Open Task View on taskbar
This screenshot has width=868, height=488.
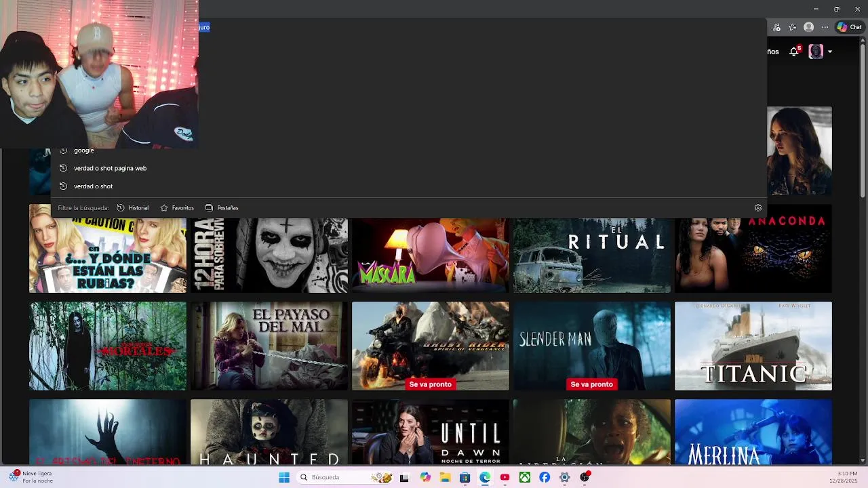[404, 477]
